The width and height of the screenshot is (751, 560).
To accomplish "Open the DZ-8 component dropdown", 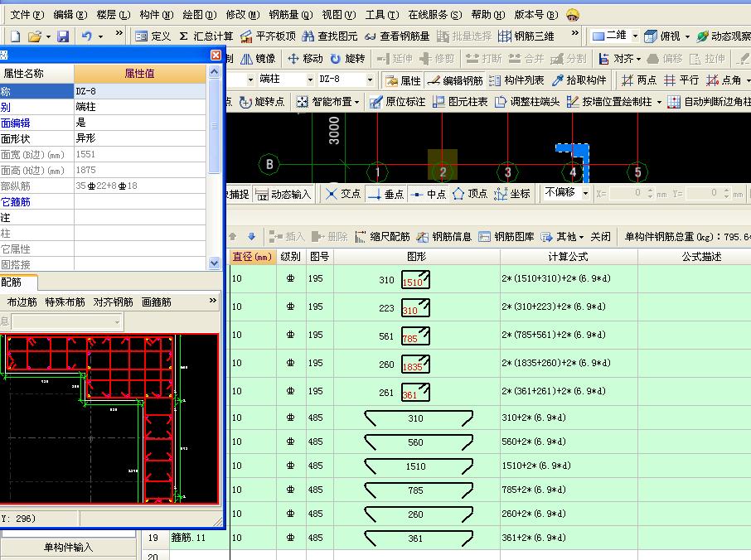I will pyautogui.click(x=370, y=80).
